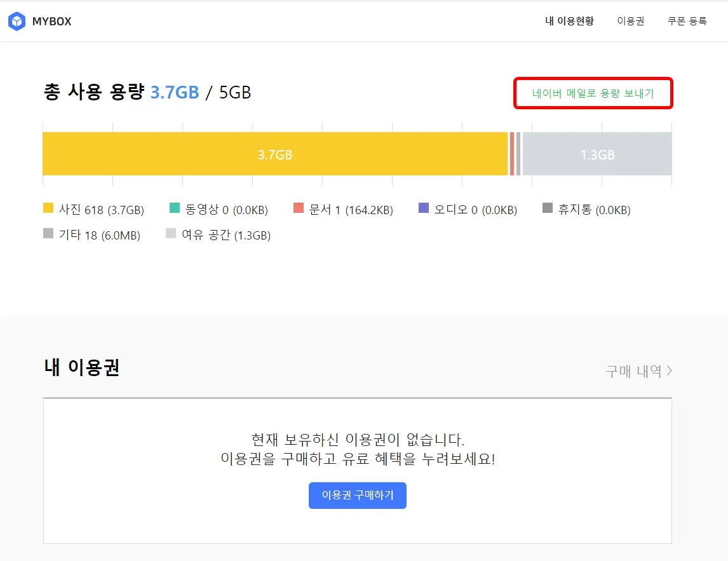Click the red document segment in the usage bar
This screenshot has height=561, width=728.
511,154
